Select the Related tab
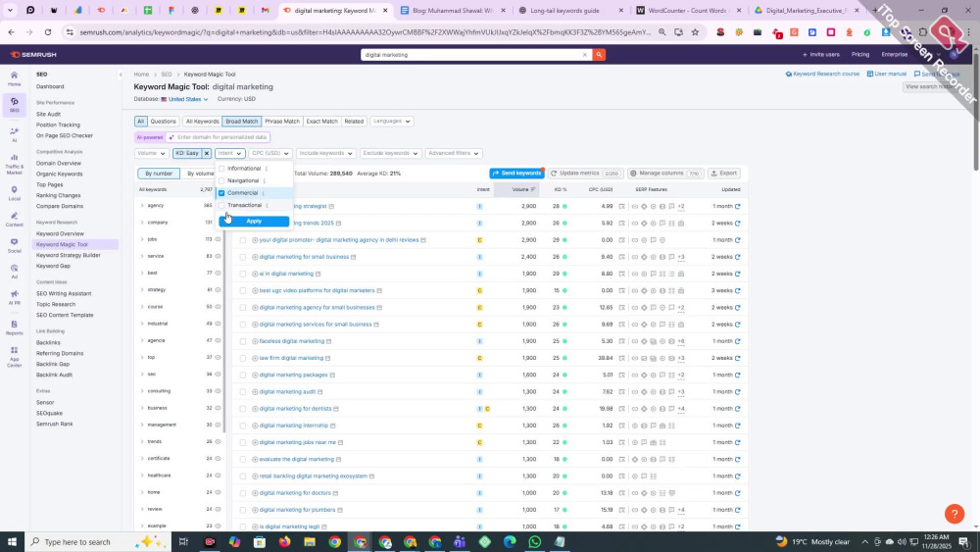 pyautogui.click(x=354, y=122)
